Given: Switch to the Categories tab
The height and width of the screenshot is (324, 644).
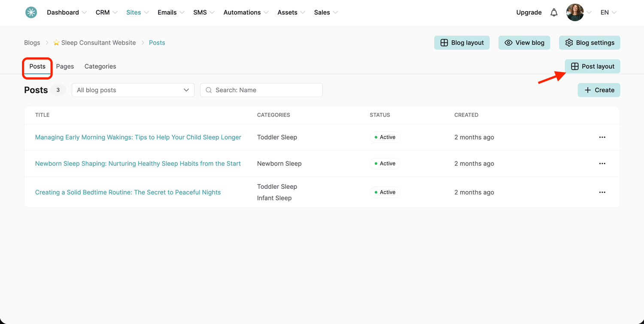Looking at the screenshot, I should (x=100, y=67).
